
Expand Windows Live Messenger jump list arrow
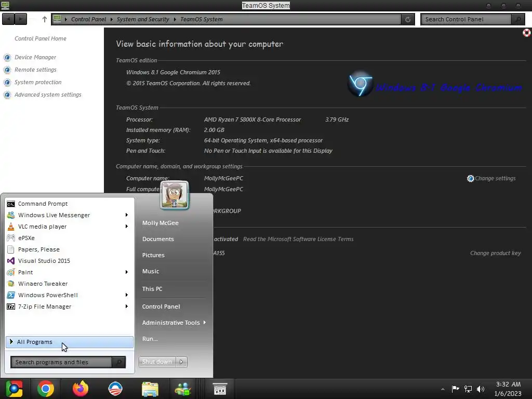[127, 215]
